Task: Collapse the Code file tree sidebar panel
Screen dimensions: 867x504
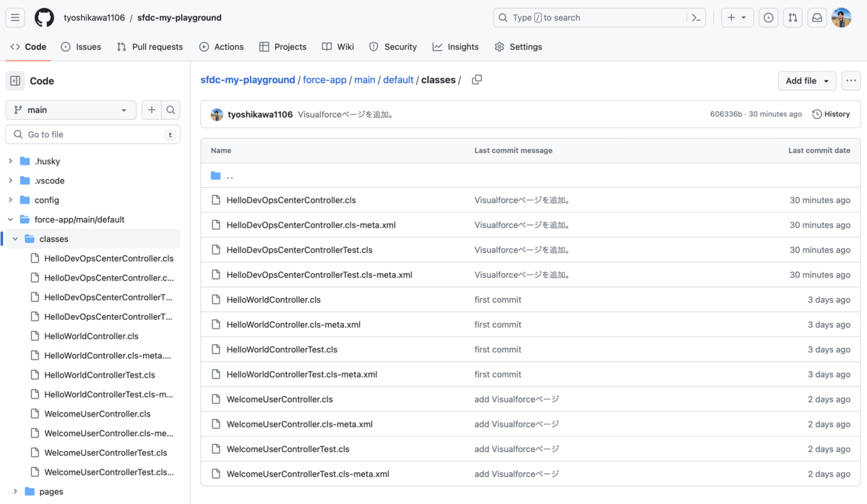Action: (14, 80)
